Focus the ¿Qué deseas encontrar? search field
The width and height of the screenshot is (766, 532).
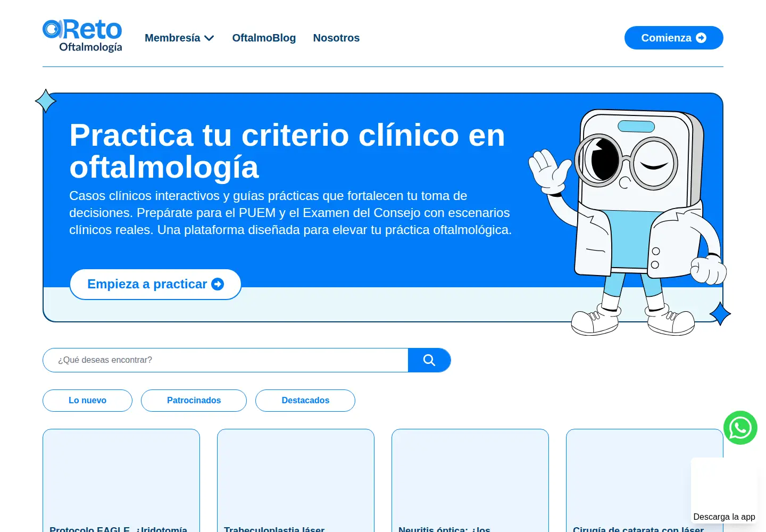[x=226, y=360]
